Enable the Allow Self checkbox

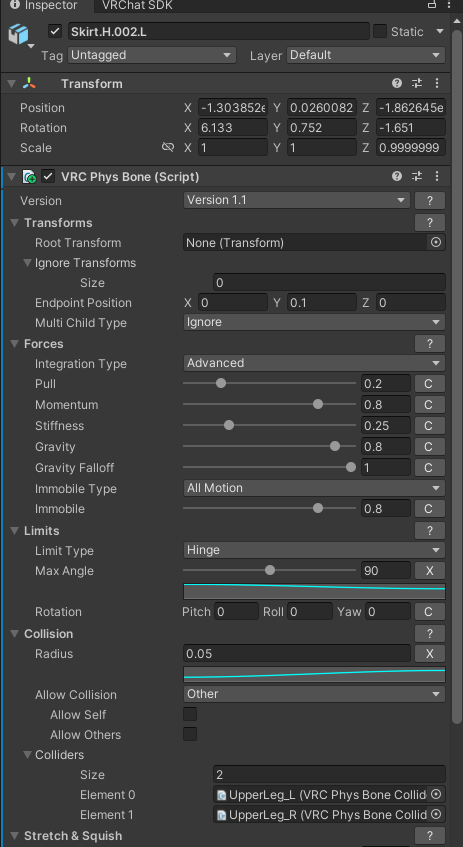tap(190, 714)
